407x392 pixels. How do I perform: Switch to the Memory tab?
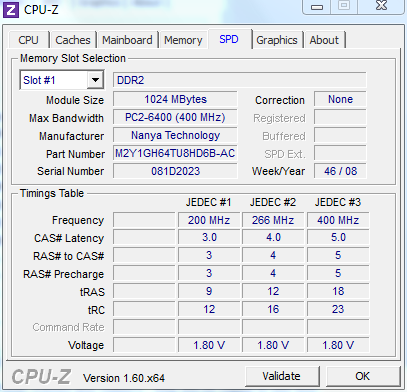pyautogui.click(x=183, y=40)
